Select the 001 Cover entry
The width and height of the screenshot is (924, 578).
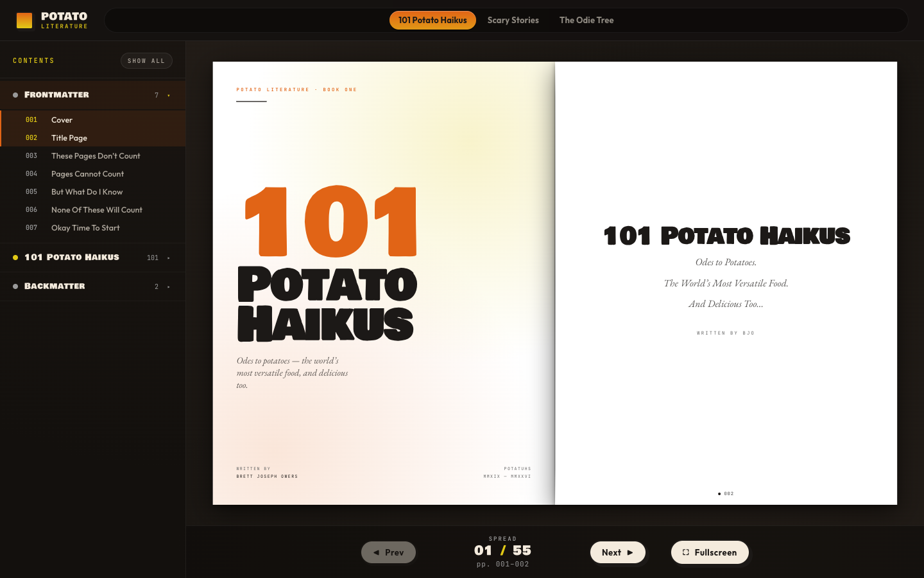pyautogui.click(x=93, y=119)
